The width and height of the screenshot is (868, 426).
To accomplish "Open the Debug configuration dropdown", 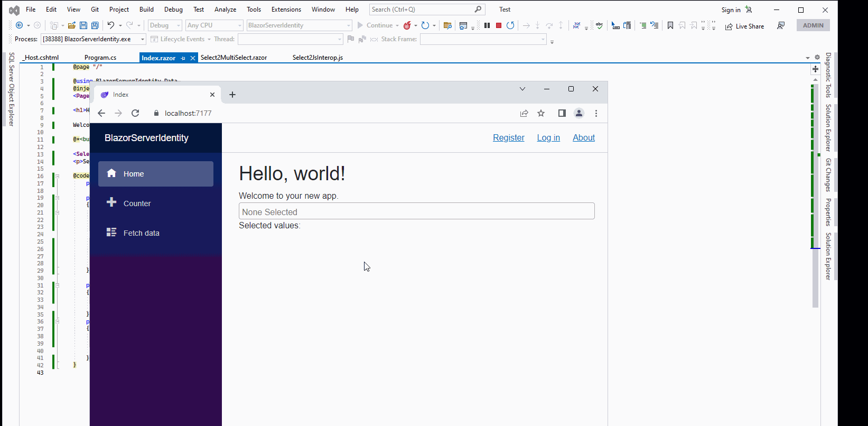I will click(165, 25).
